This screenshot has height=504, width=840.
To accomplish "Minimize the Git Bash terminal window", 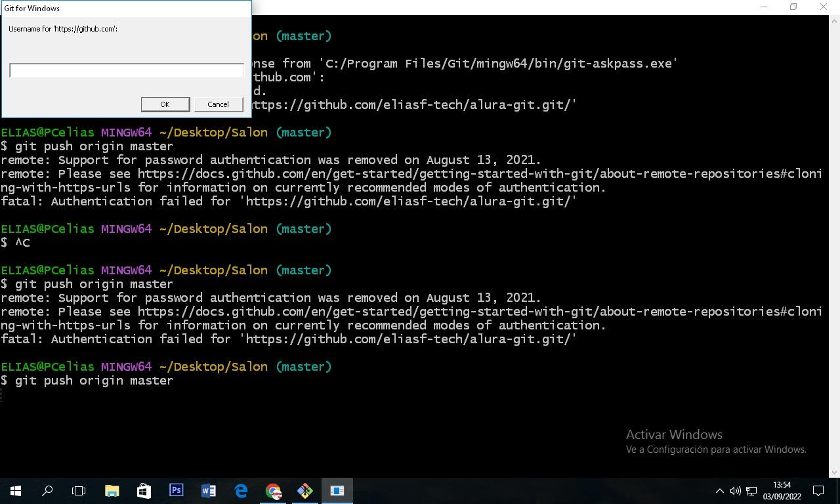I will pos(764,7).
